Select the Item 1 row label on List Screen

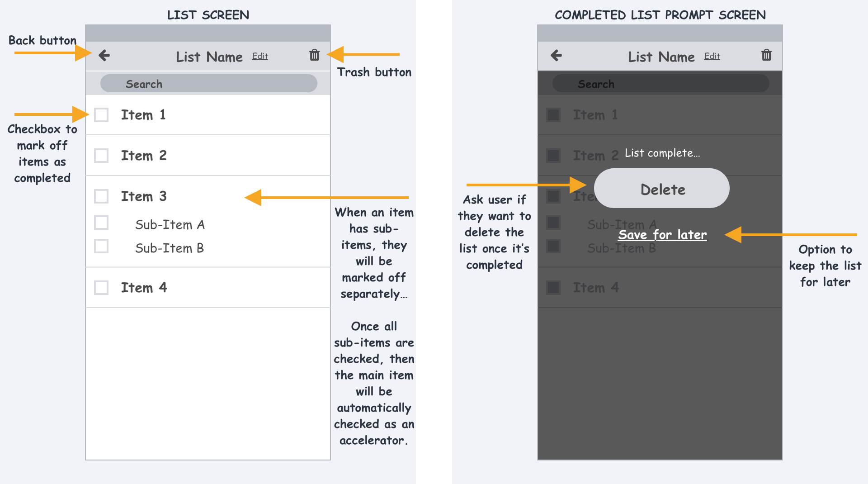[143, 115]
